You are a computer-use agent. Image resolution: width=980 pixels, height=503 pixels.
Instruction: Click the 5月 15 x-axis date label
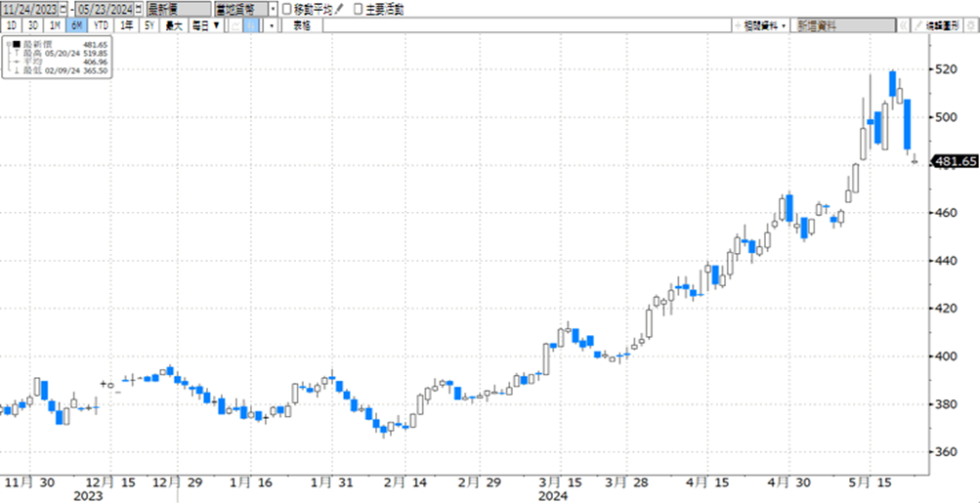[x=868, y=483]
